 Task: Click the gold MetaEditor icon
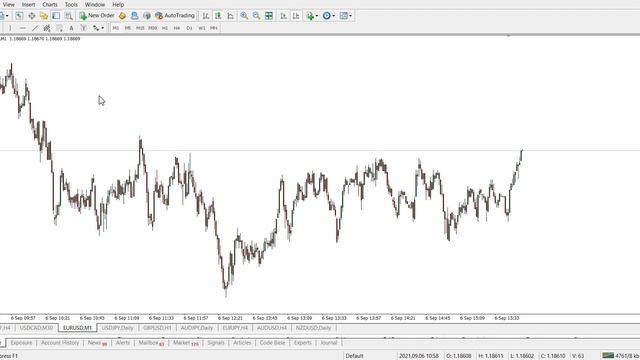click(122, 16)
